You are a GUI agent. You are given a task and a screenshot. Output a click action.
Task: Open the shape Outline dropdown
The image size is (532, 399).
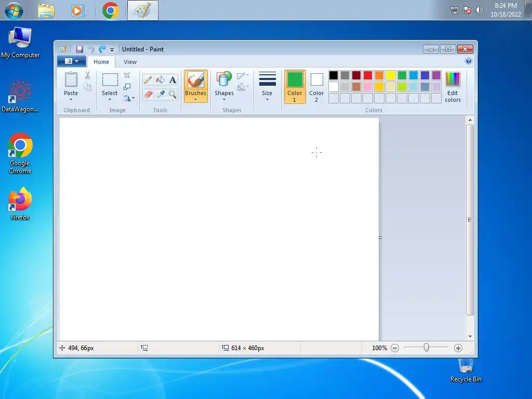click(243, 76)
